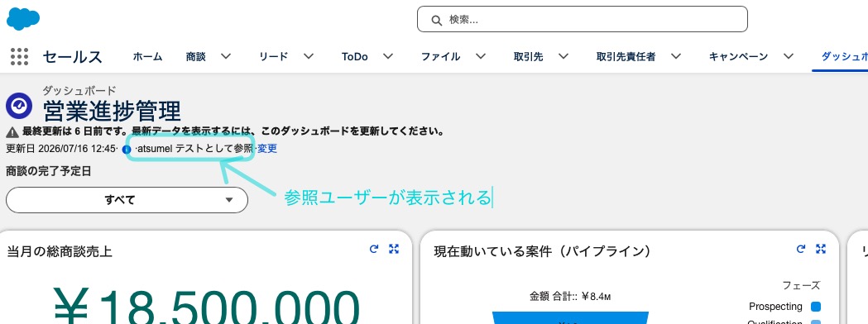This screenshot has width=868, height=324.
Task: Expand the 現在動いている案件 widget to fullscreen
Action: point(821,249)
